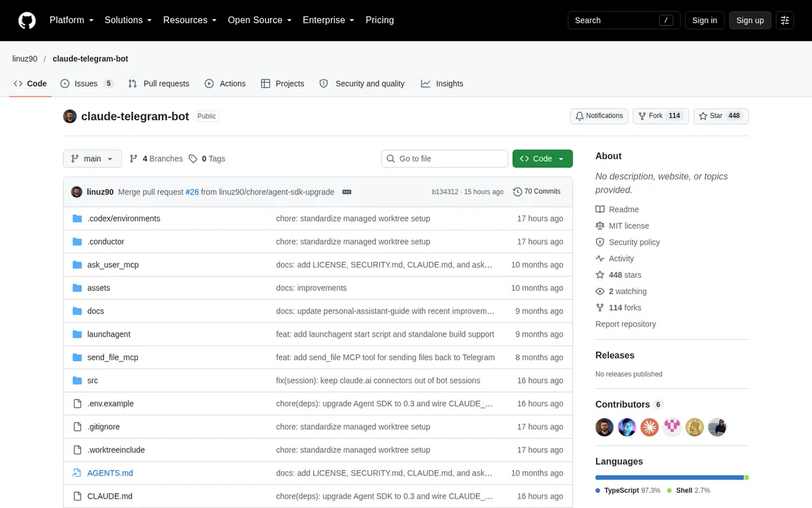The width and height of the screenshot is (812, 508).
Task: Click the MIT license scale icon
Action: point(600,226)
